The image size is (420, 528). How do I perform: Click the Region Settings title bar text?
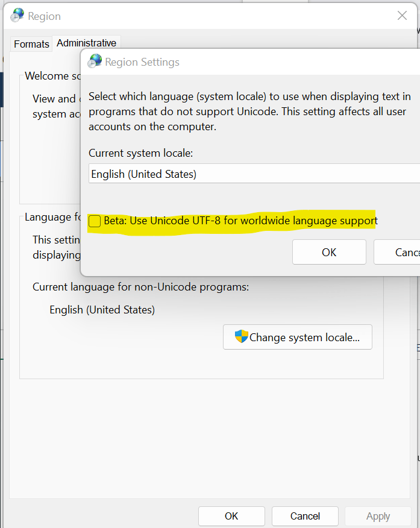point(142,62)
